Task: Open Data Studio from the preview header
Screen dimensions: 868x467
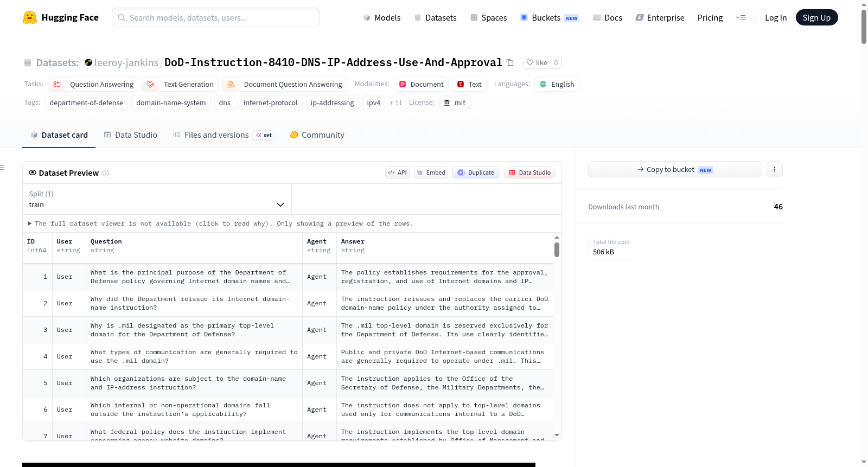Action: pos(529,172)
